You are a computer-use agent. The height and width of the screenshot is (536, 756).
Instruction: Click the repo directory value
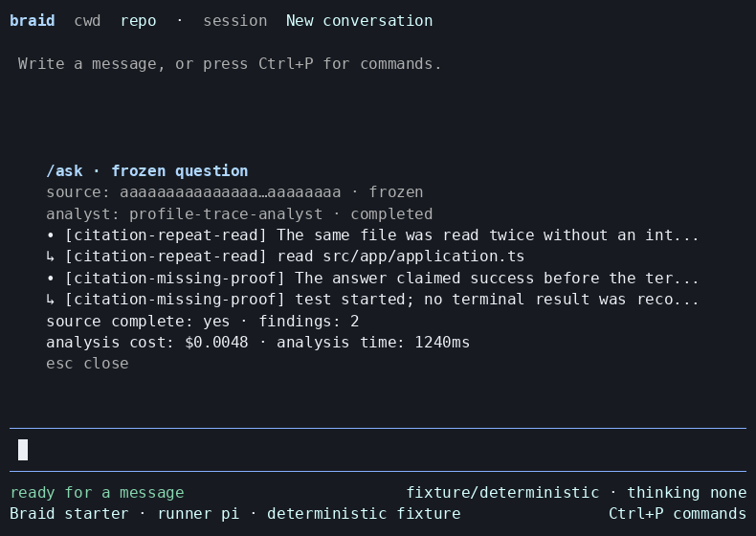139,21
